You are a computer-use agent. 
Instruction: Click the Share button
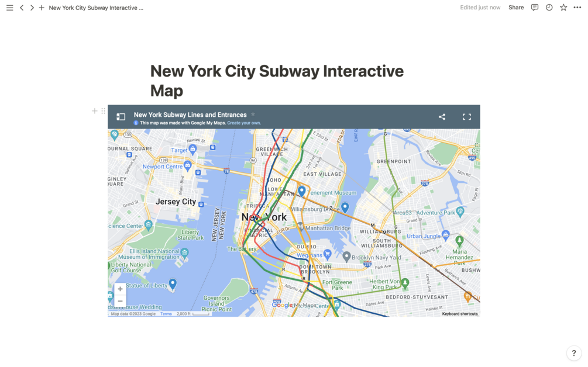click(x=516, y=8)
